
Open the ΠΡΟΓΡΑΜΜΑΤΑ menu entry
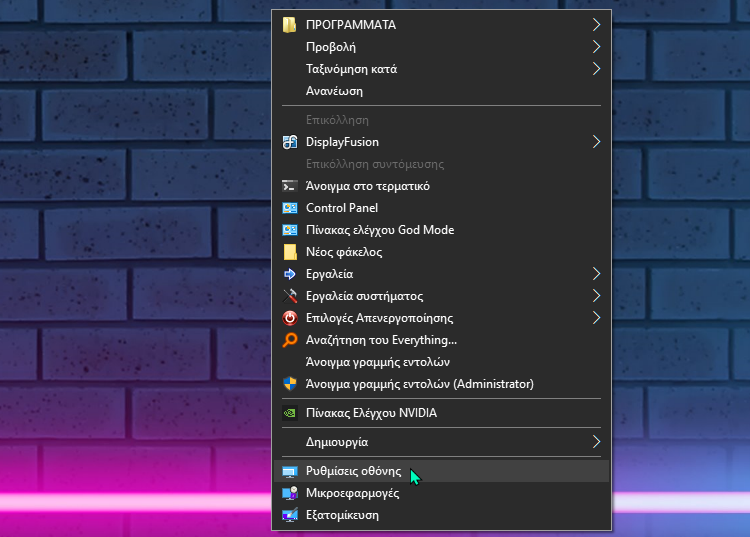pos(441,25)
